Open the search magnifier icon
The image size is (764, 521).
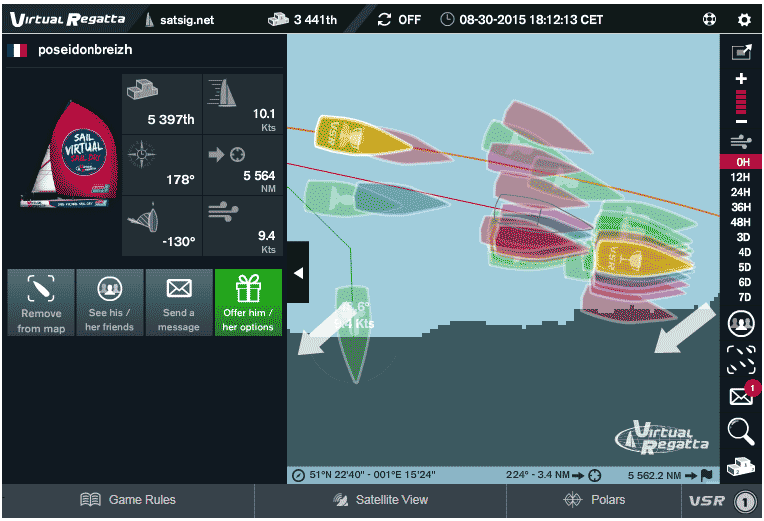(x=741, y=431)
